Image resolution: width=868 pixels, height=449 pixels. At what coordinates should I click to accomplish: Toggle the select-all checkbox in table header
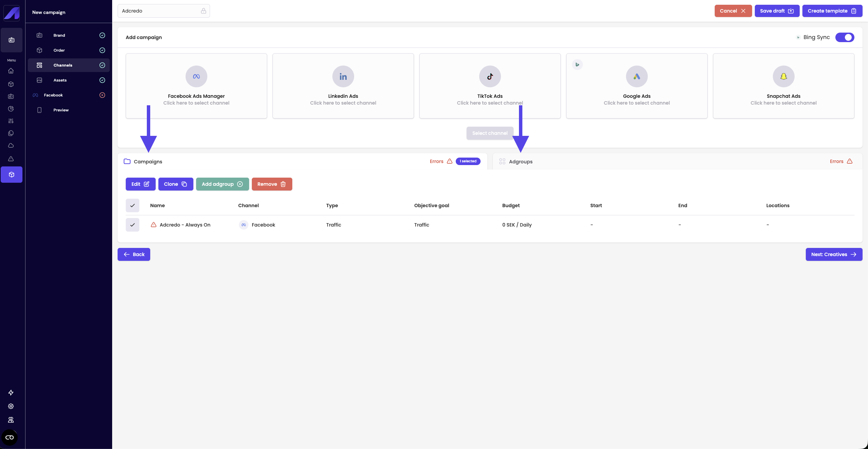tap(133, 205)
